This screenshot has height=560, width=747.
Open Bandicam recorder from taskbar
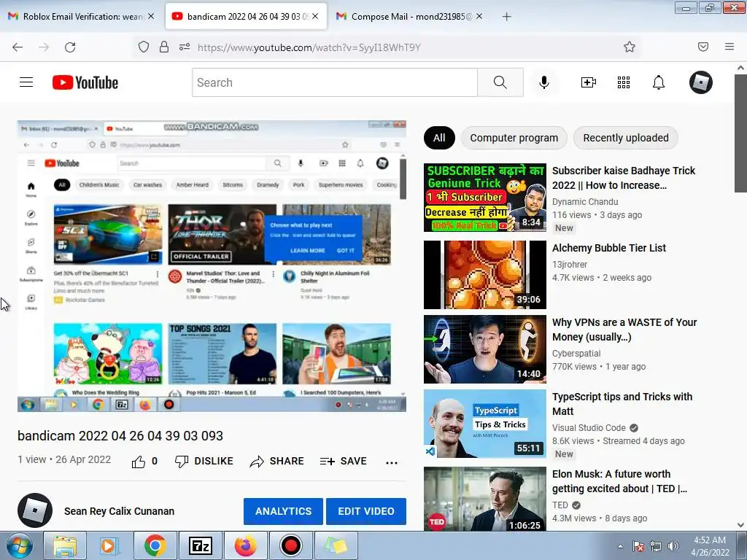[290, 545]
